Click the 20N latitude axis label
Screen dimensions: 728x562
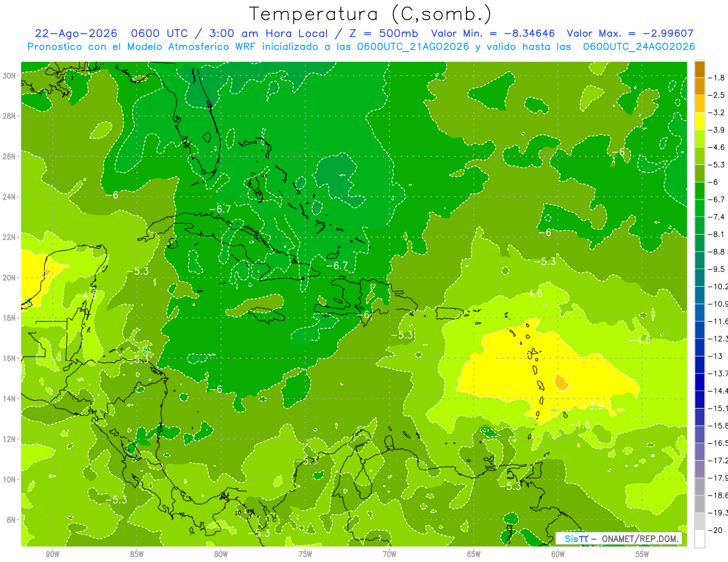click(x=10, y=278)
